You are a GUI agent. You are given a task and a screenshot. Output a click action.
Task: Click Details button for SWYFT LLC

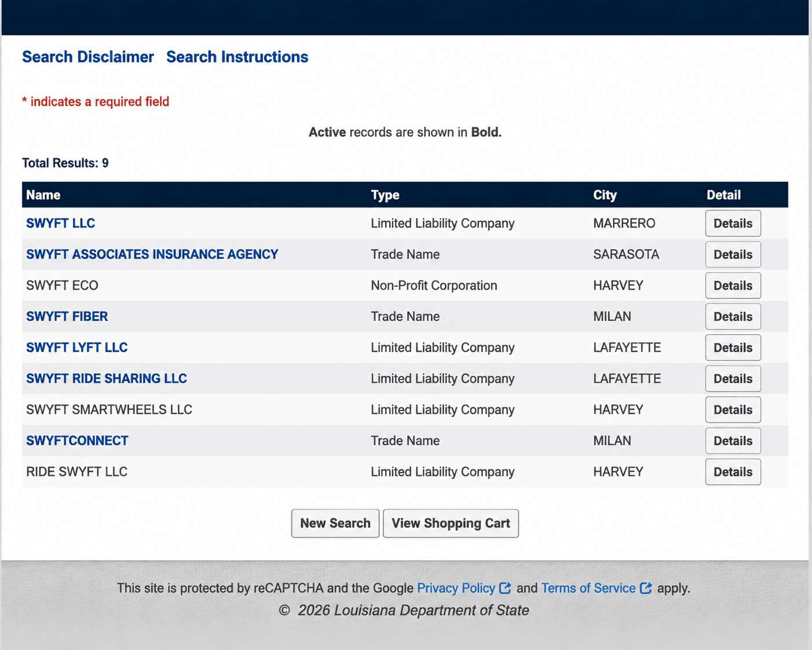[733, 223]
